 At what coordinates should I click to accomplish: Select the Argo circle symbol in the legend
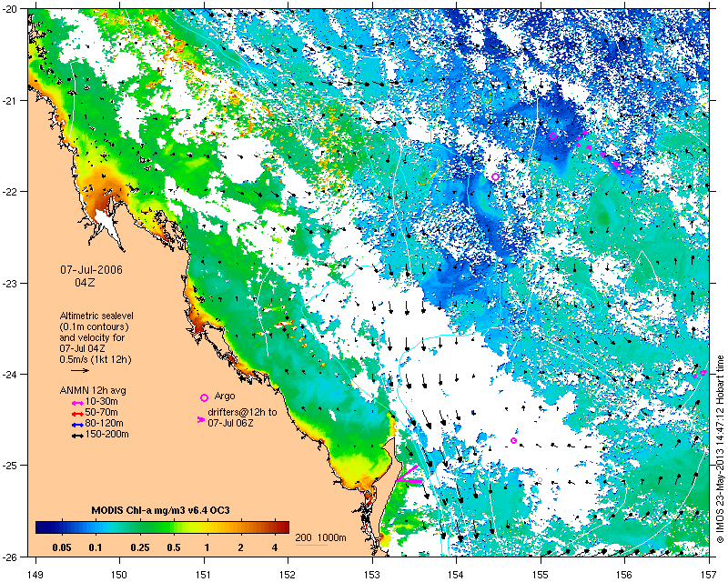[x=204, y=397]
